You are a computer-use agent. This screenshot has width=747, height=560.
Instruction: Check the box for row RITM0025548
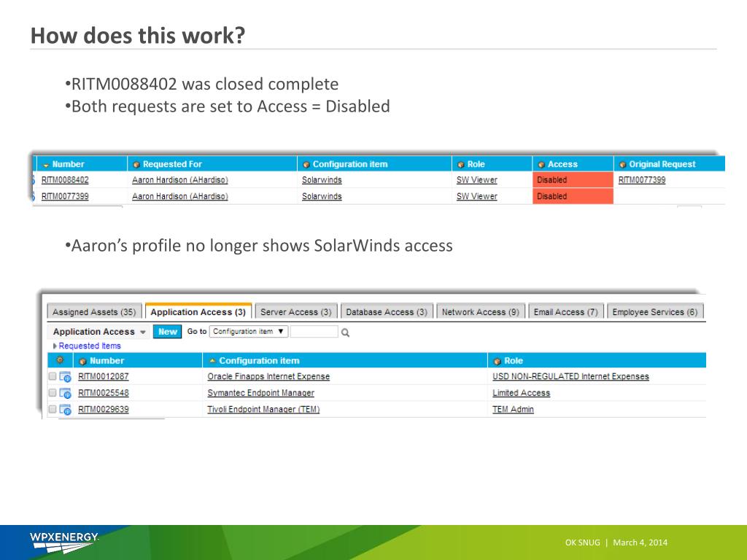click(x=53, y=392)
